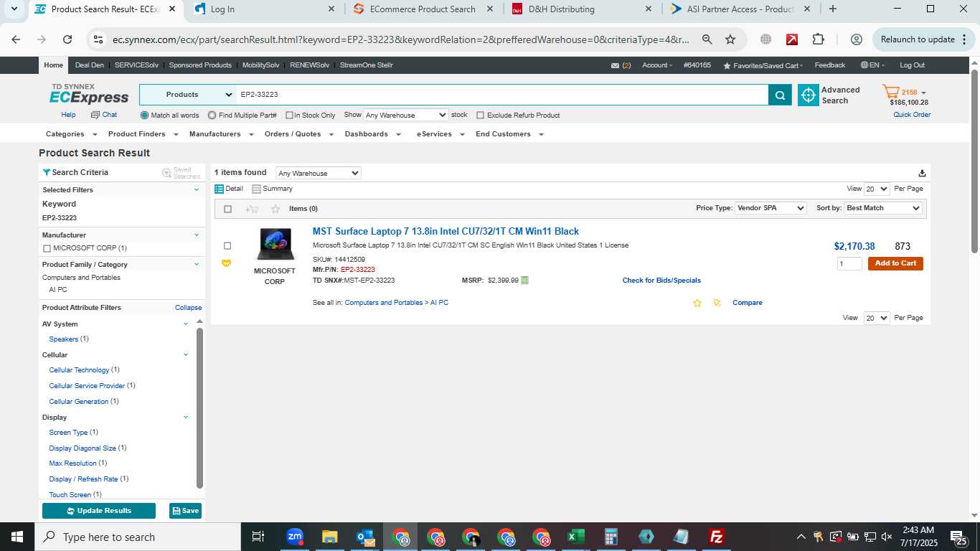Click the page vertical scrollbar

(x=974, y=161)
